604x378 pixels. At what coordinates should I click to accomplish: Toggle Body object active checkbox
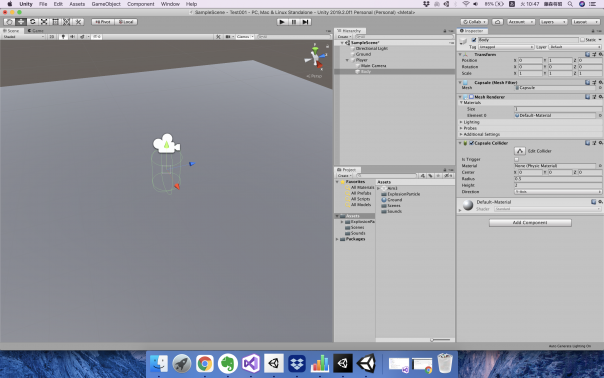(474, 40)
